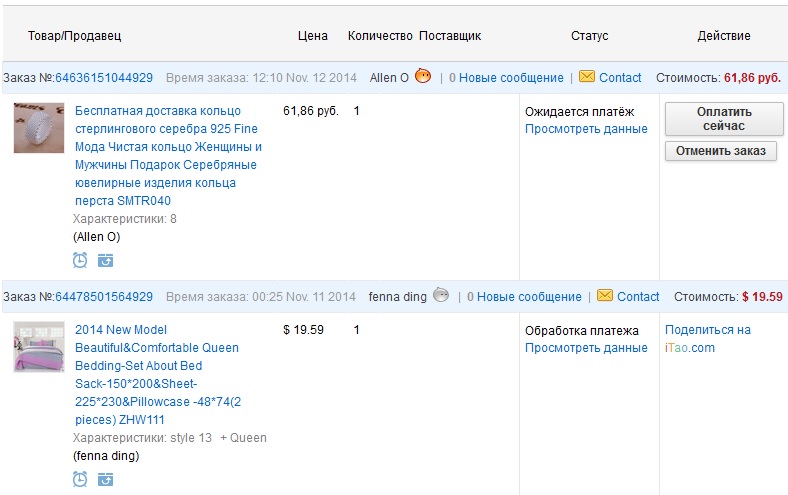Click the envelope icon in order 64636151044929 row
Image resolution: width=788 pixels, height=495 pixels.
click(x=587, y=77)
